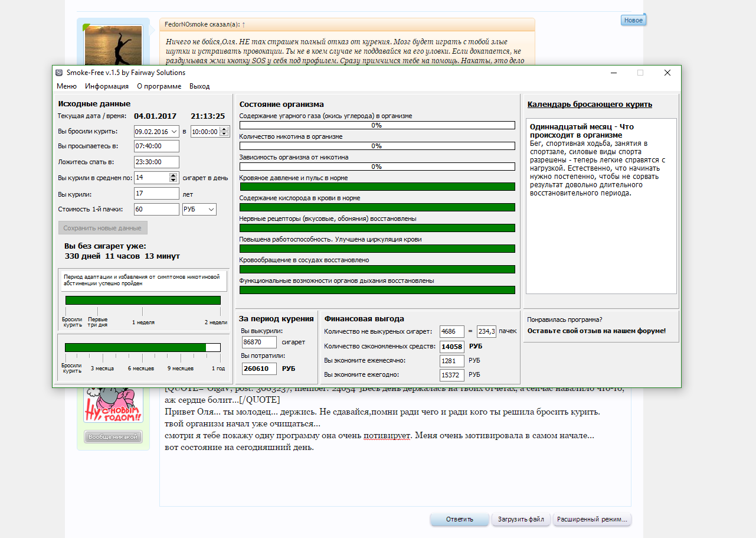Click the Загрузить файл button
This screenshot has width=756, height=538.
(x=521, y=520)
